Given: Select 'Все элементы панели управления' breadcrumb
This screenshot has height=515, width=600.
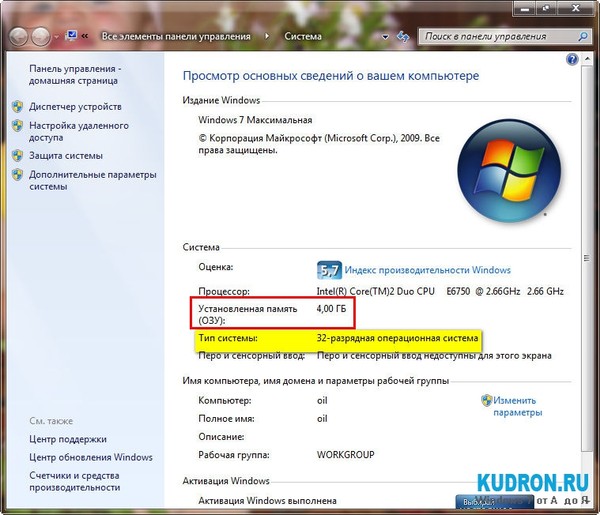Looking at the screenshot, I should pyautogui.click(x=176, y=36).
